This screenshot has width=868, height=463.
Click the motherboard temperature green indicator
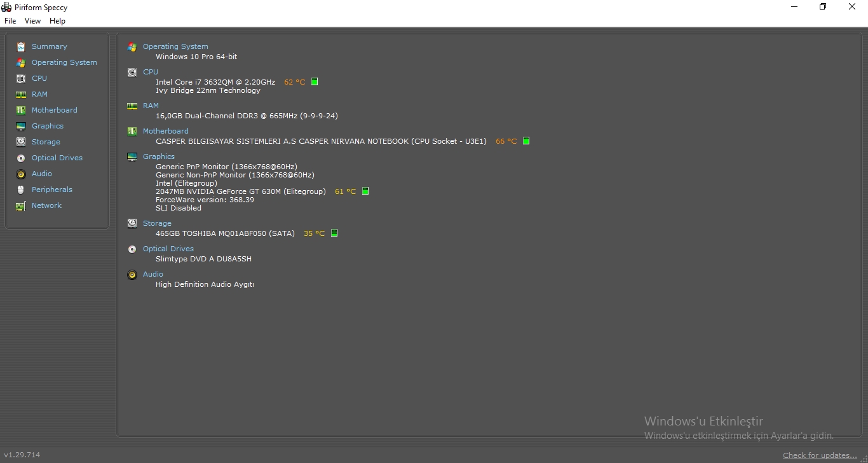click(526, 141)
